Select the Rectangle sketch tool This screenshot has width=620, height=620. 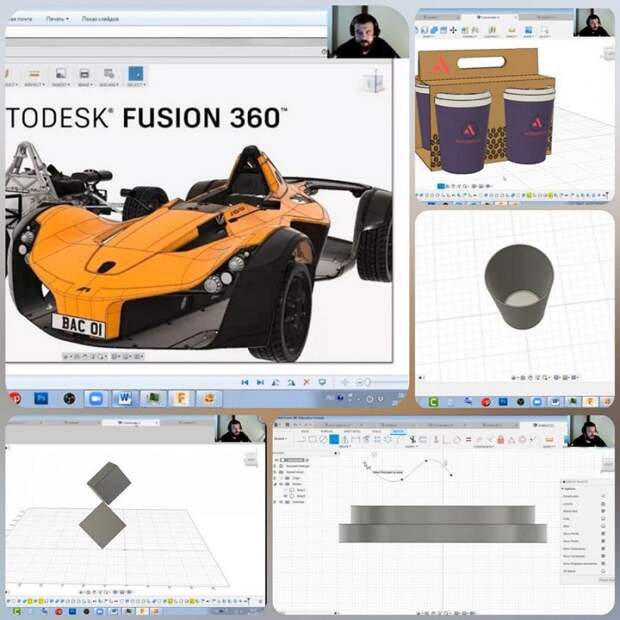pos(312,439)
